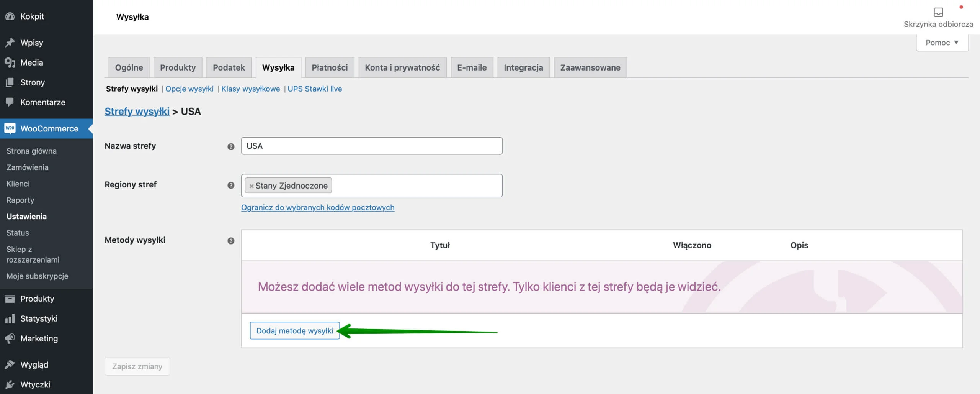
Task: Open the Integracja tab
Action: [523, 67]
